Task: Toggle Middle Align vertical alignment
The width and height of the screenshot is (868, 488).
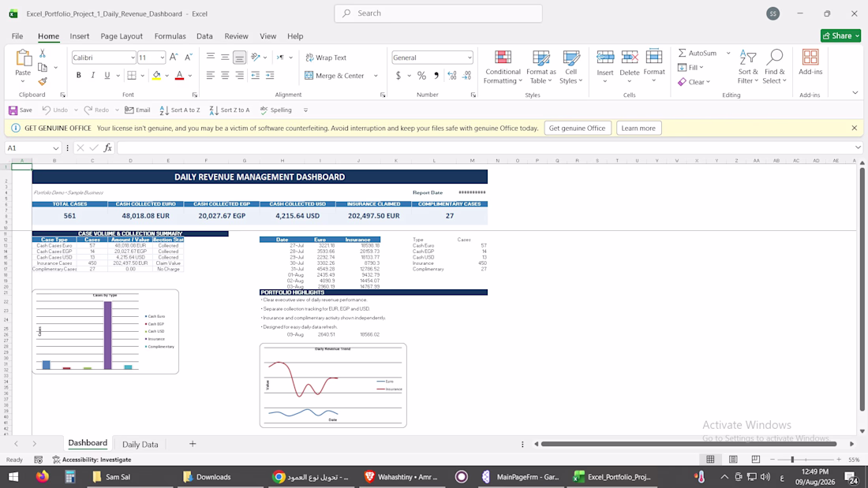Action: (225, 57)
